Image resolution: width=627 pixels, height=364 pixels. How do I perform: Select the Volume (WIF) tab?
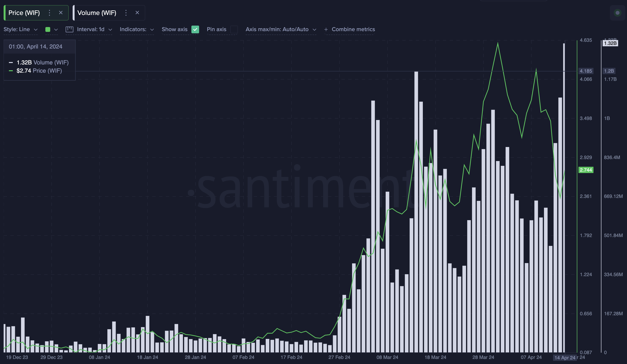[97, 13]
